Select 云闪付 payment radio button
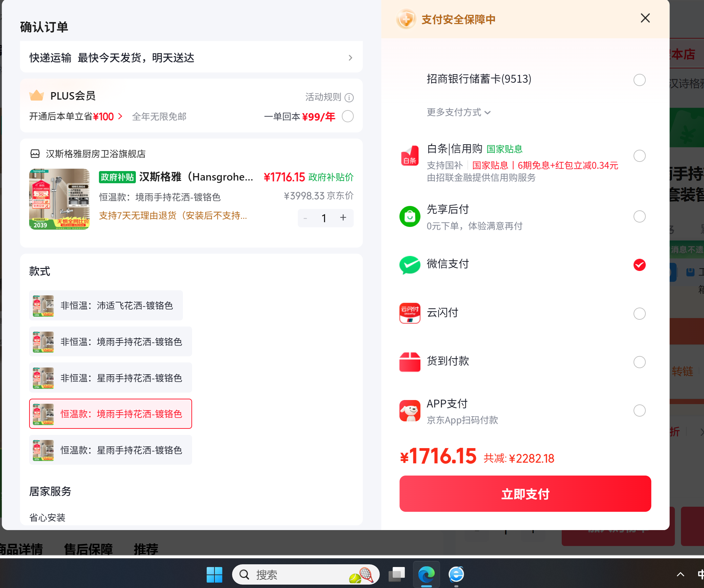Viewport: 704px width, 588px height. tap(639, 314)
